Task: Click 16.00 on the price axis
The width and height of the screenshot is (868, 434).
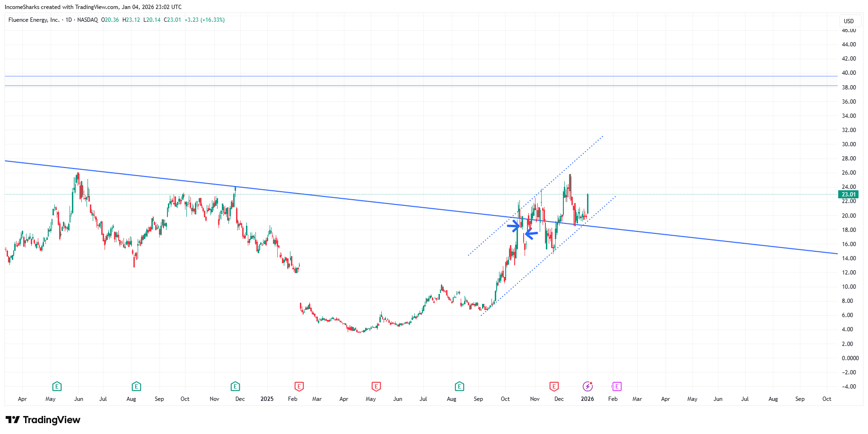Action: click(x=849, y=244)
